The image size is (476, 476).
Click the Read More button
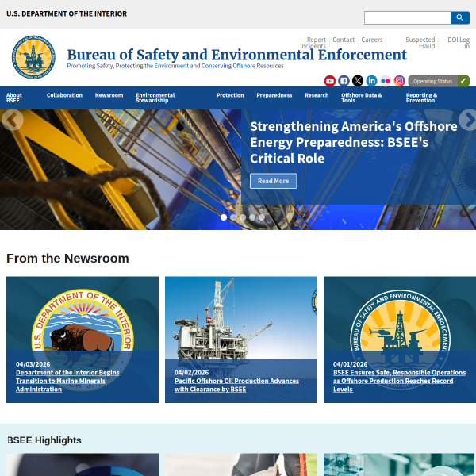(273, 181)
